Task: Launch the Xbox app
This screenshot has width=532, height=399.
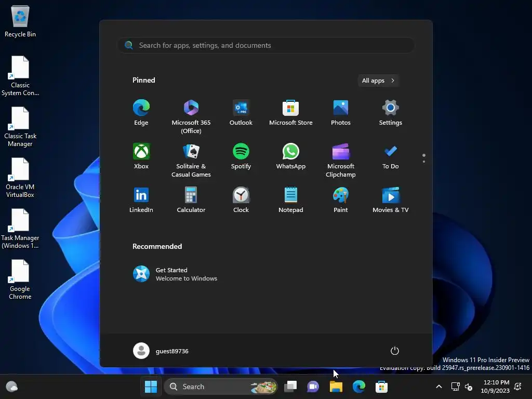Action: coord(141,156)
